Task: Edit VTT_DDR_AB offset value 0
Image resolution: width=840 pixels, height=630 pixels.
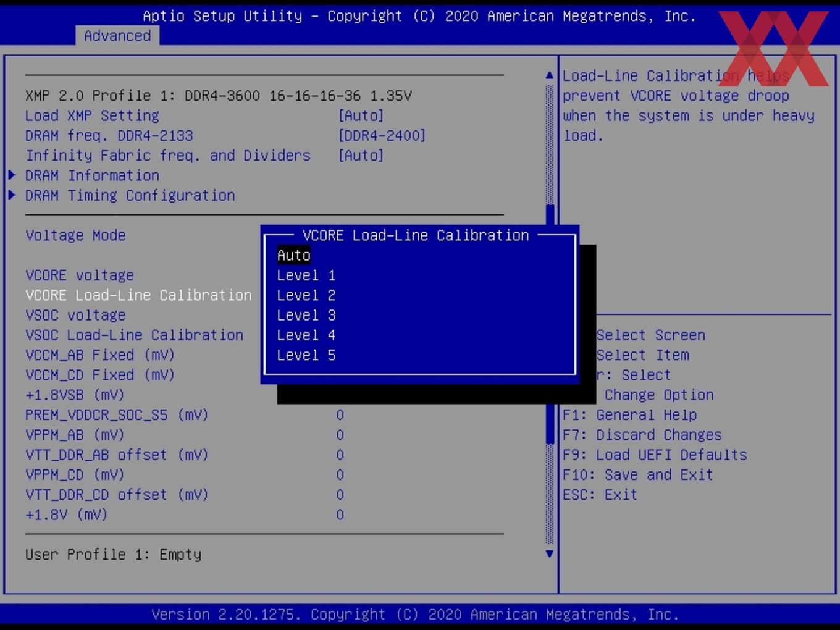Action: point(340,455)
